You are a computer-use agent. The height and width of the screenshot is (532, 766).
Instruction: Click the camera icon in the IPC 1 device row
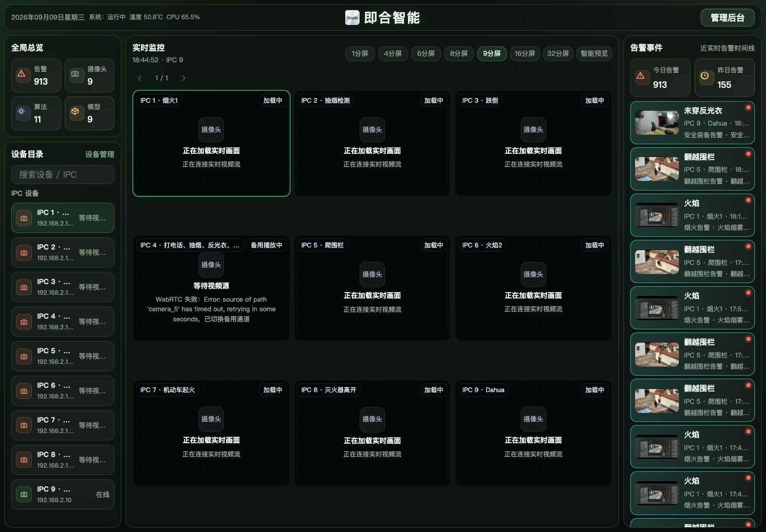[x=24, y=218]
